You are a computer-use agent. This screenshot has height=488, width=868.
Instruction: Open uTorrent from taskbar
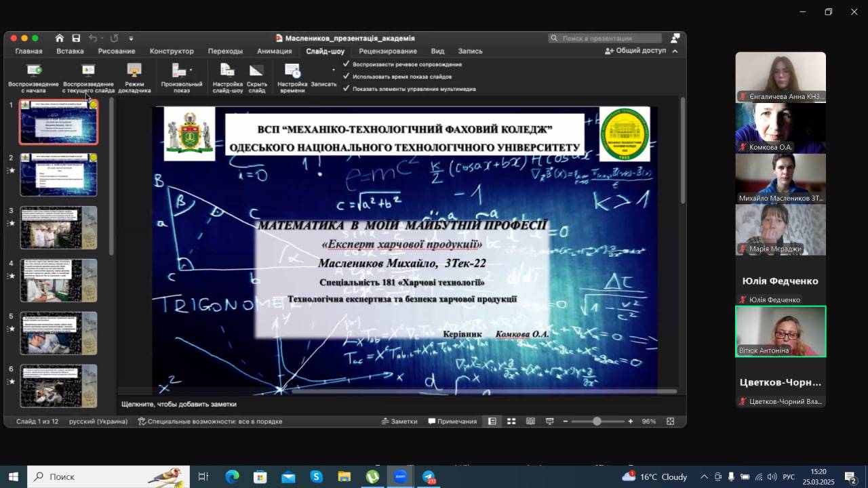(372, 476)
